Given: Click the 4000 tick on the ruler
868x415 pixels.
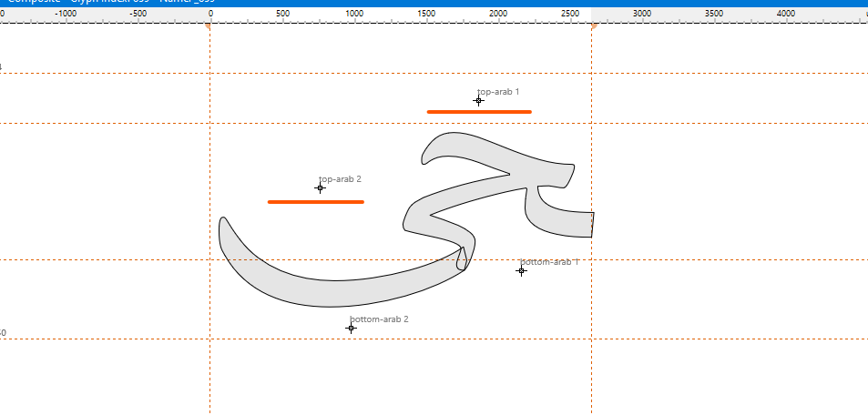Looking at the screenshot, I should [x=786, y=15].
